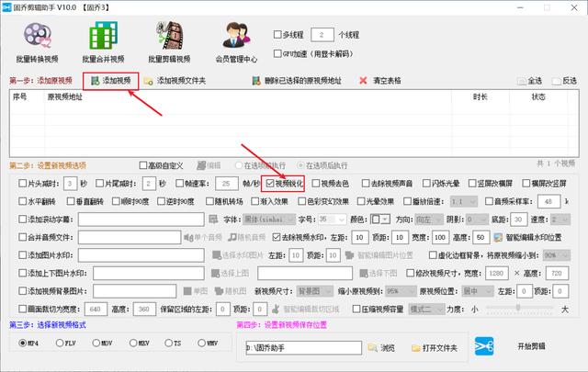Click 开始剪辑 text button
Screen dimensions: 588x372
click(531, 346)
